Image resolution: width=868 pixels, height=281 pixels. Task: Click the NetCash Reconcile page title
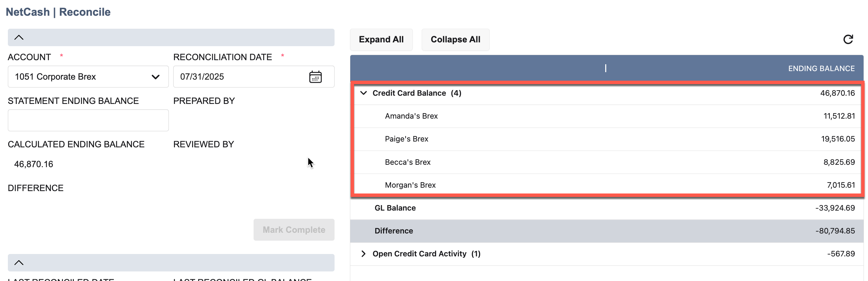point(58,12)
